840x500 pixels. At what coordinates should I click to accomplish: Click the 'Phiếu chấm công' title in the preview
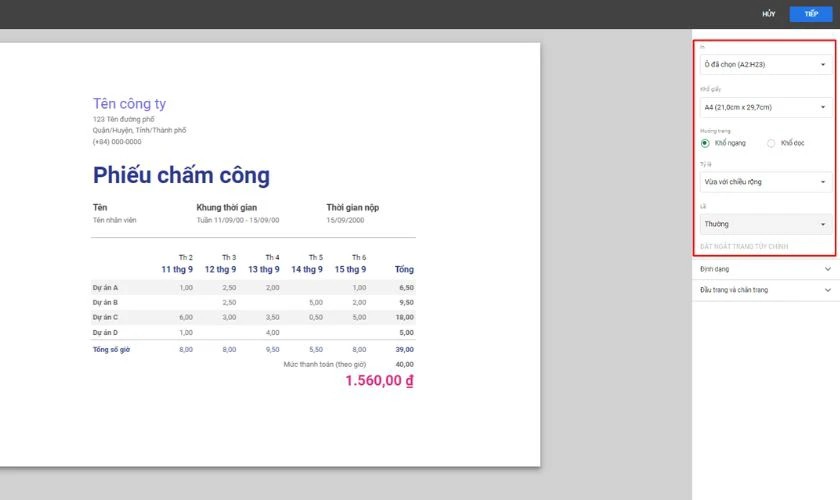tap(181, 175)
